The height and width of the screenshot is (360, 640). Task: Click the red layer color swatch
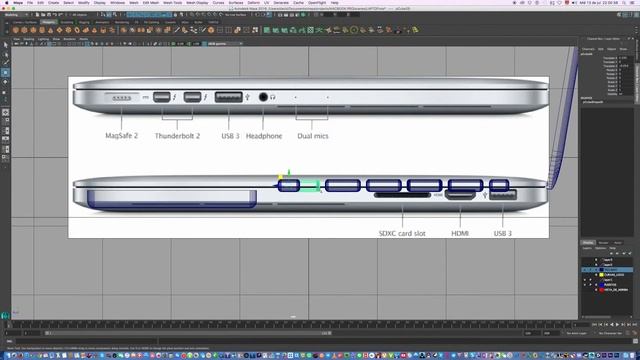pos(601,289)
